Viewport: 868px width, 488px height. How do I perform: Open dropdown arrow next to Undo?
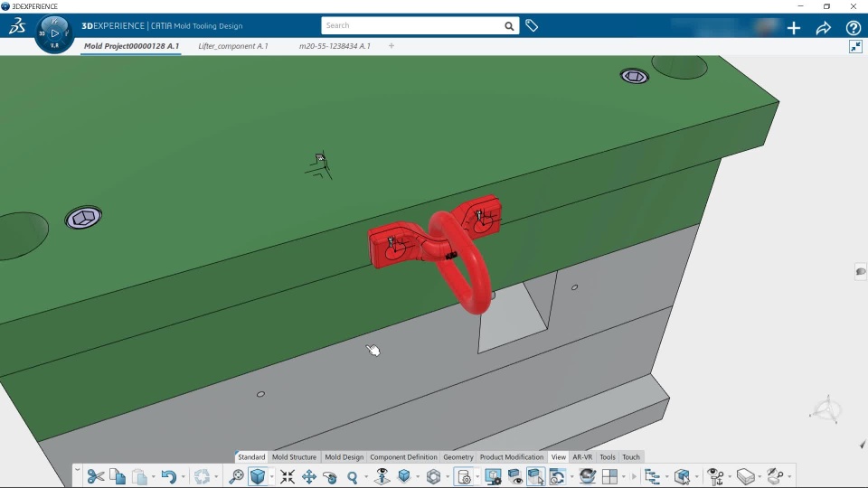point(184,477)
